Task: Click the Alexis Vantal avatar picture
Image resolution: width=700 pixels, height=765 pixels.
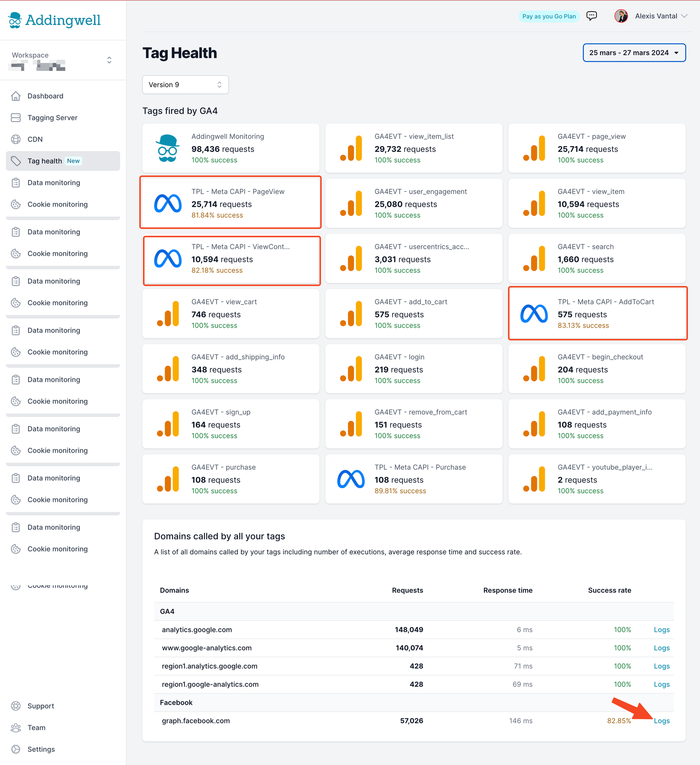Action: point(621,16)
